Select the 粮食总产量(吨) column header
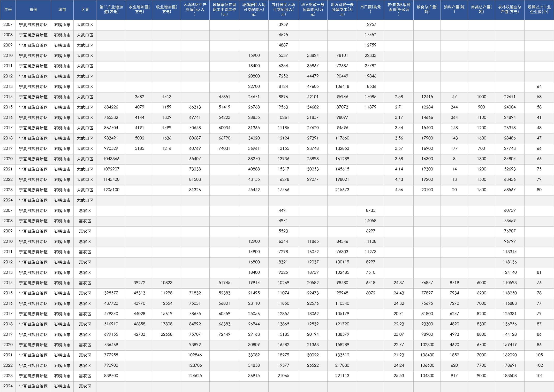The image size is (554, 392). (427, 10)
